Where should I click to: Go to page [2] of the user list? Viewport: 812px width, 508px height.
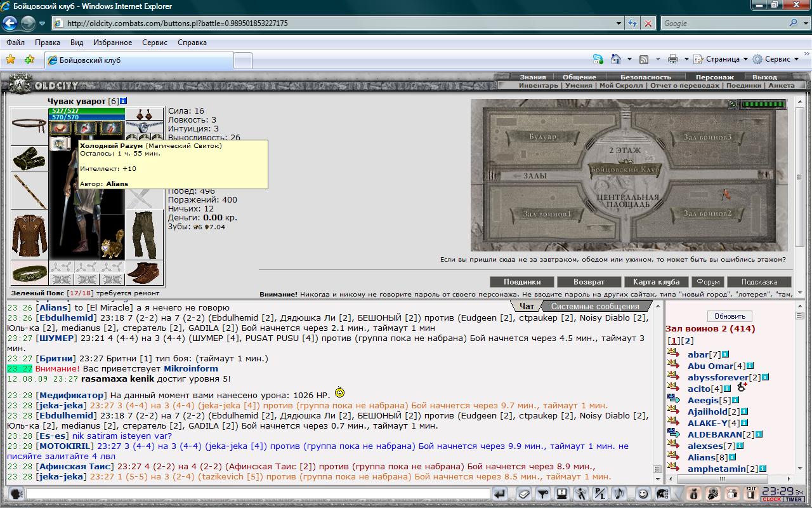click(x=687, y=341)
